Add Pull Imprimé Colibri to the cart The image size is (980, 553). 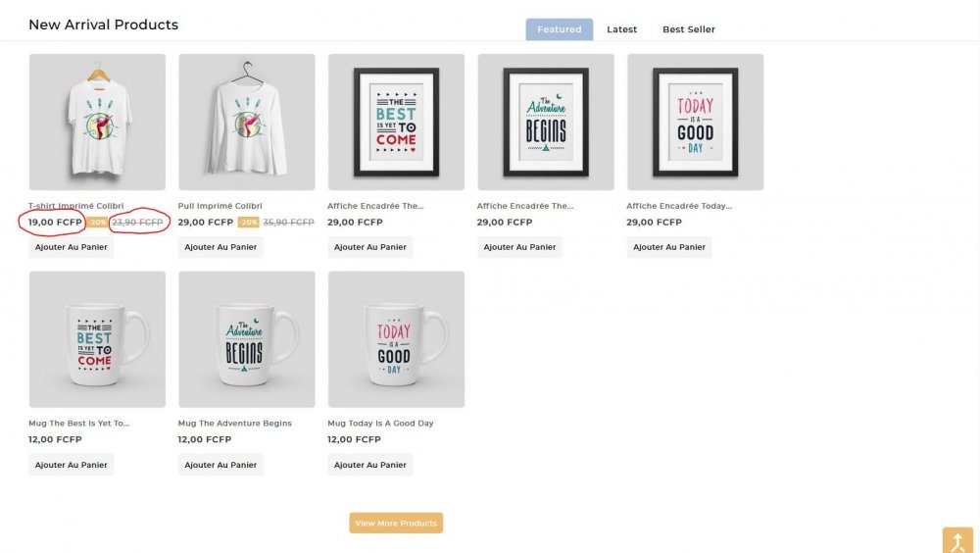click(x=220, y=247)
